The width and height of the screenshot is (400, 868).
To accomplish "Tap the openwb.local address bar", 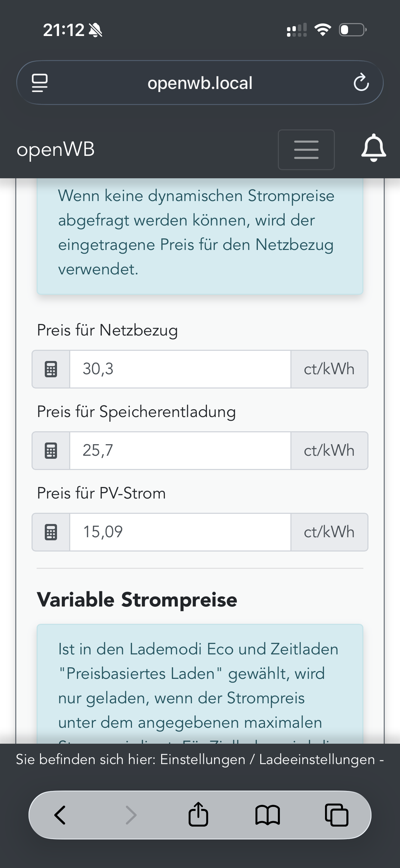I will pyautogui.click(x=200, y=83).
